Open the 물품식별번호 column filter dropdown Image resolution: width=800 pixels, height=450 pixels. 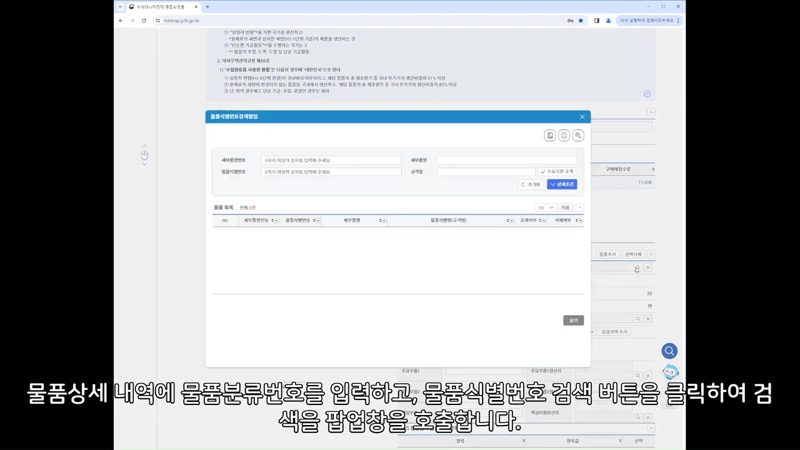[317, 220]
